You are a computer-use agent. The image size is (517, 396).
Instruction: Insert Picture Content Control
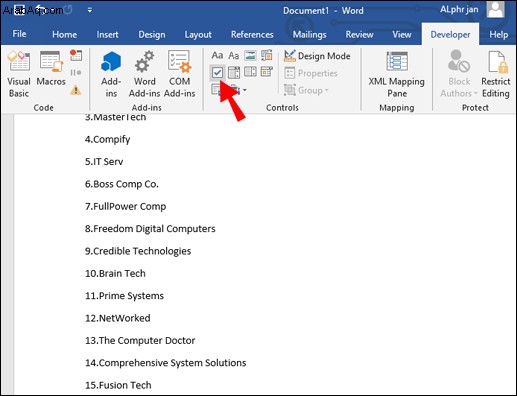[x=250, y=55]
